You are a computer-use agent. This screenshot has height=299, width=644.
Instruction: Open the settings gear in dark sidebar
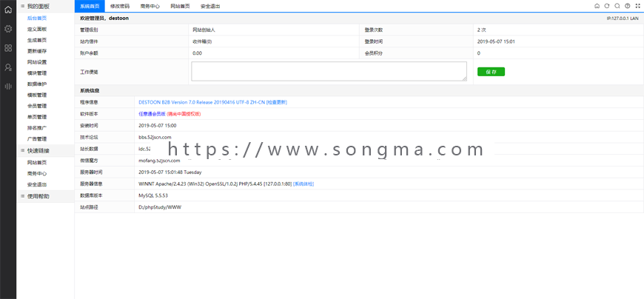point(8,29)
